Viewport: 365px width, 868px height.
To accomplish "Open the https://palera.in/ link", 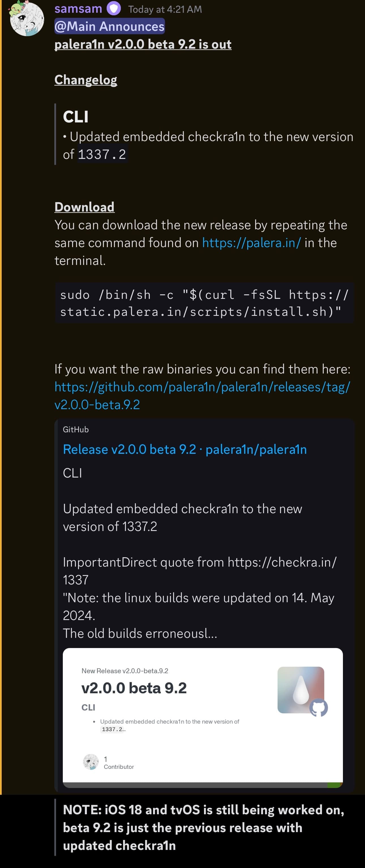I will coord(251,243).
